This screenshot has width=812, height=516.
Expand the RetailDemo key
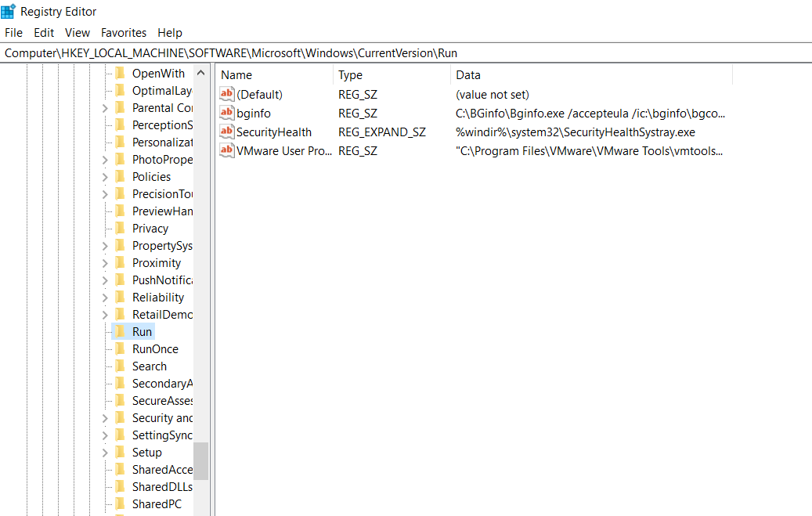coord(105,315)
